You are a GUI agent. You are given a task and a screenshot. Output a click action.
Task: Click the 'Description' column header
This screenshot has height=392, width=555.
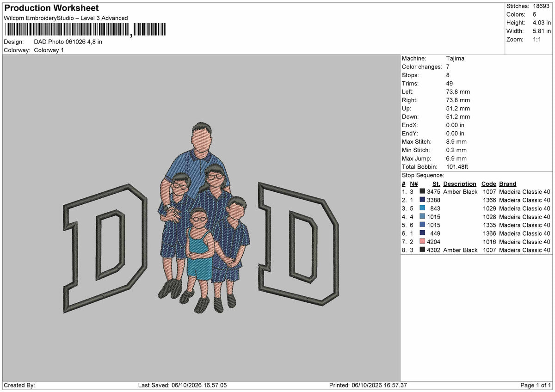tap(460, 184)
